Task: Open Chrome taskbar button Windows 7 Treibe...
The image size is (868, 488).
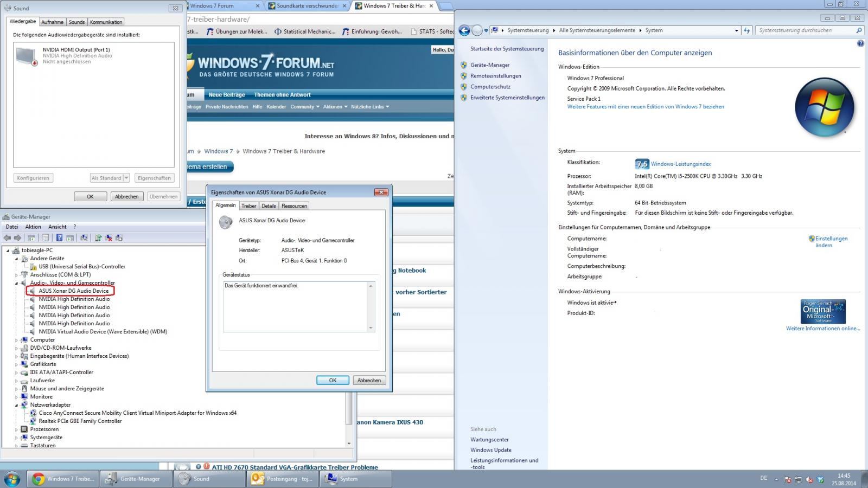Action: (x=63, y=479)
